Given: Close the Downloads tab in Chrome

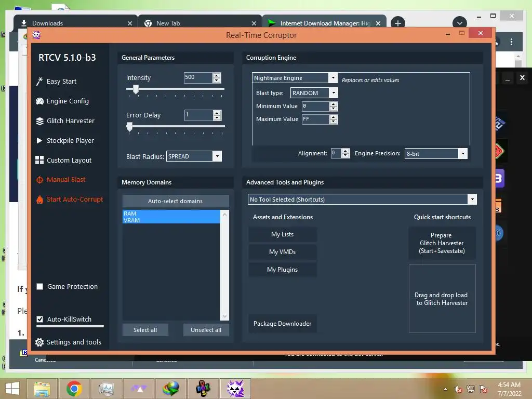Looking at the screenshot, I should 129,23.
